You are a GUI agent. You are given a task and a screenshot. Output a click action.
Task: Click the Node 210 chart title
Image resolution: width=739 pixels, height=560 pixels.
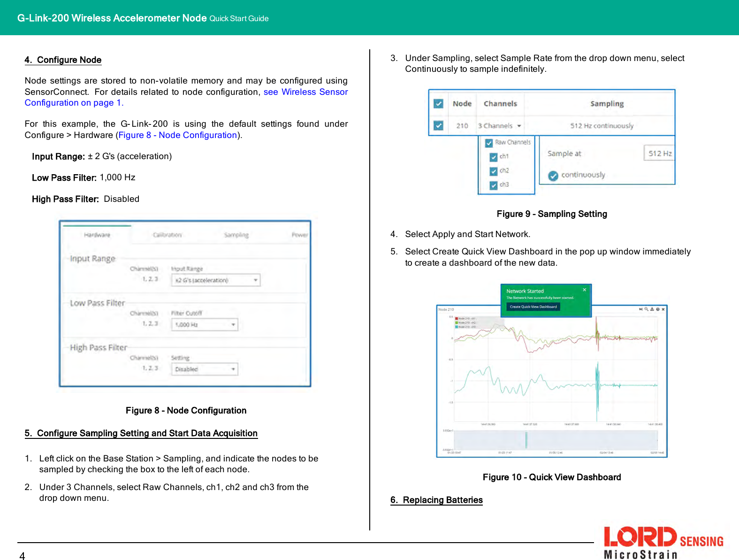coord(446,309)
